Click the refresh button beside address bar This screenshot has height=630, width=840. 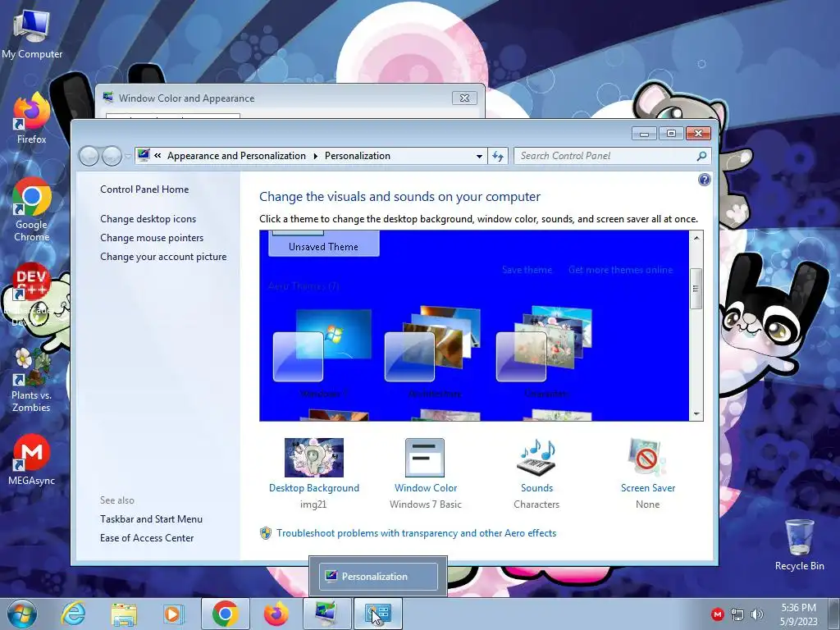pos(498,156)
